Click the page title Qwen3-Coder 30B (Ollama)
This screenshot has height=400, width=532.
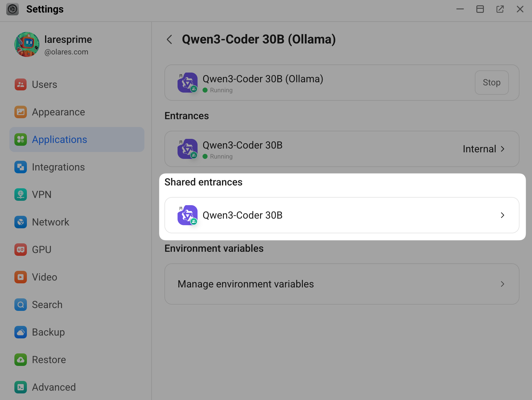[x=259, y=39]
